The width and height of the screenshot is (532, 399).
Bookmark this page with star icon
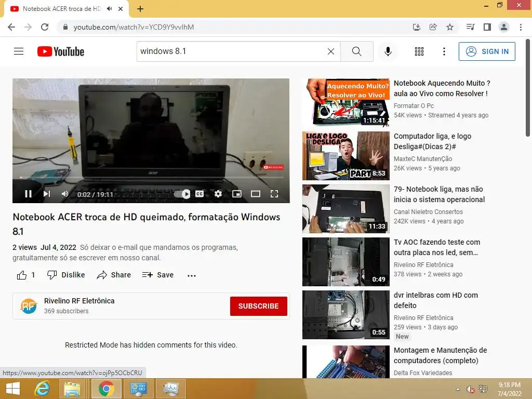click(x=450, y=27)
